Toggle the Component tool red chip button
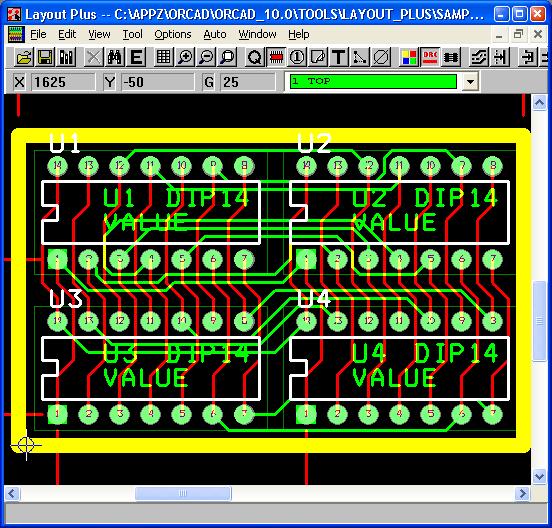Viewport: 552px width, 528px height. [x=276, y=57]
